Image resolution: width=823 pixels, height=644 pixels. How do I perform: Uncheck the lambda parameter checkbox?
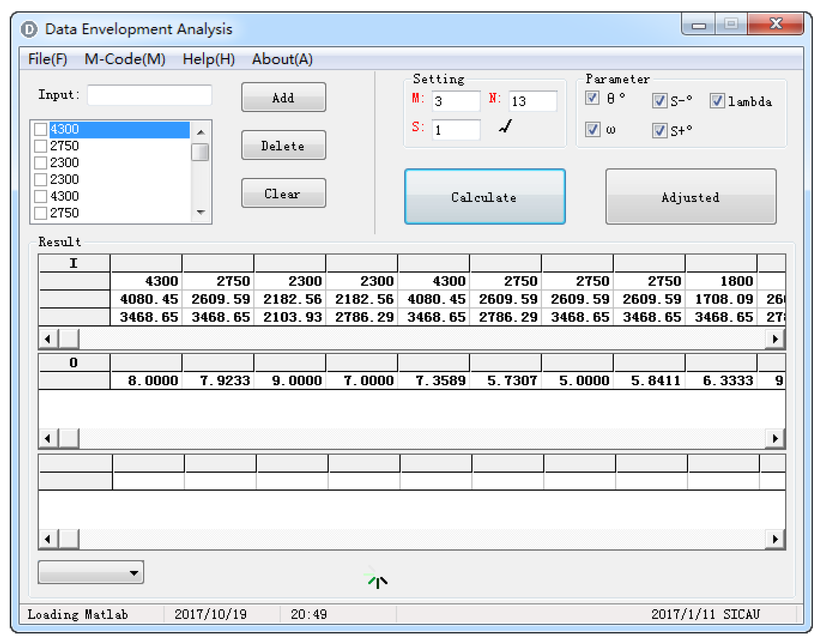coord(717,101)
